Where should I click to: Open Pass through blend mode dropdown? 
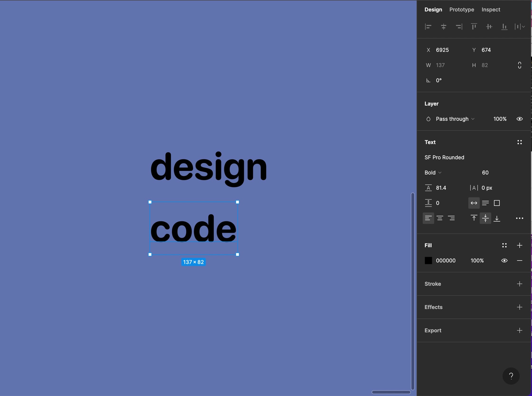(455, 119)
